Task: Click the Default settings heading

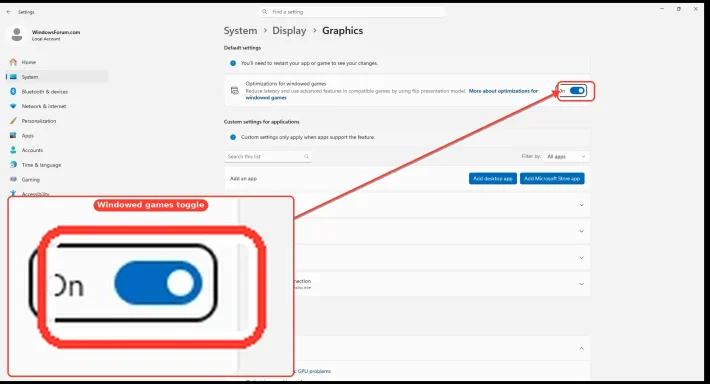Action: click(242, 48)
